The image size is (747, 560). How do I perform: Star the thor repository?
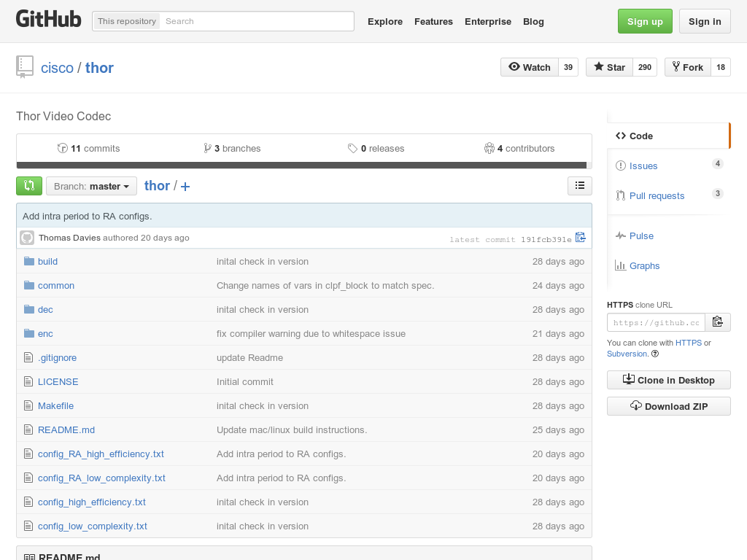609,67
